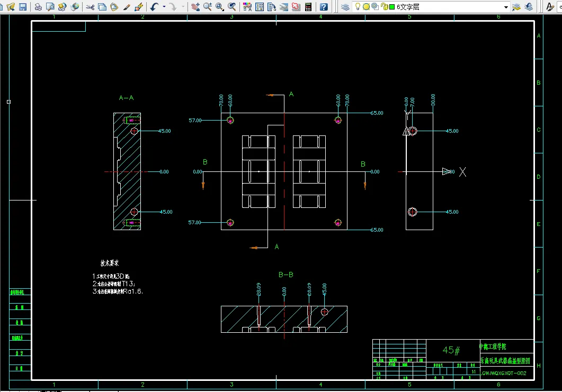Viewport: 562px width, 392px height.
Task: Click the 3D DWF export icon
Action: [x=75, y=6]
